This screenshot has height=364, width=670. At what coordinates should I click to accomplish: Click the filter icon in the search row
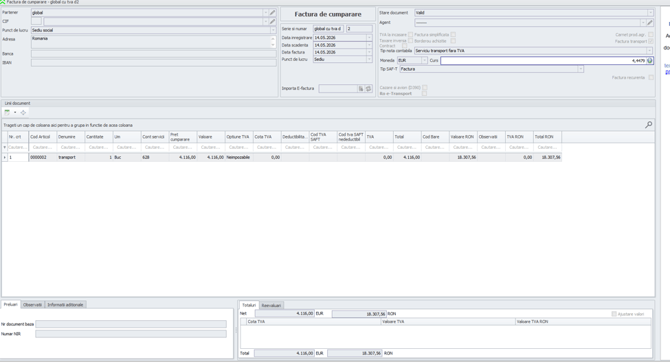click(x=5, y=147)
